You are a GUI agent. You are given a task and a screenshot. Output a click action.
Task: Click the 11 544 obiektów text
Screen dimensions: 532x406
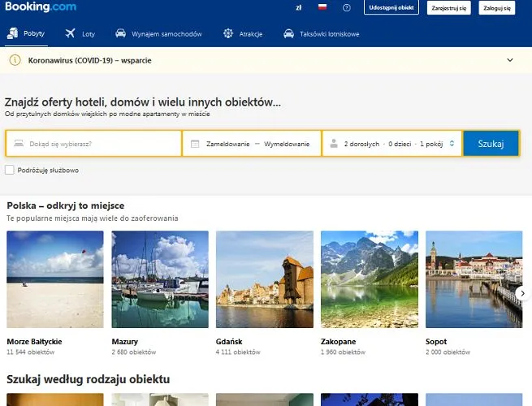click(x=31, y=352)
